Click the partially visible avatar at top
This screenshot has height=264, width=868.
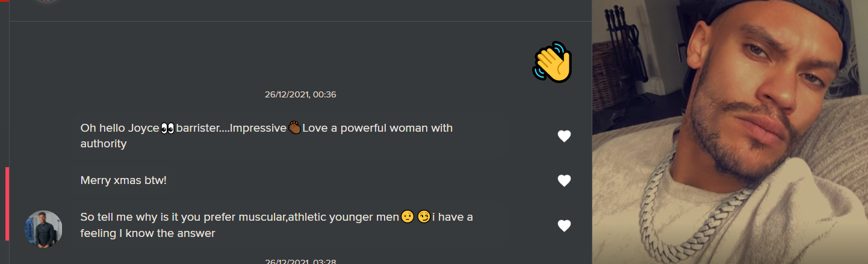[x=47, y=1]
